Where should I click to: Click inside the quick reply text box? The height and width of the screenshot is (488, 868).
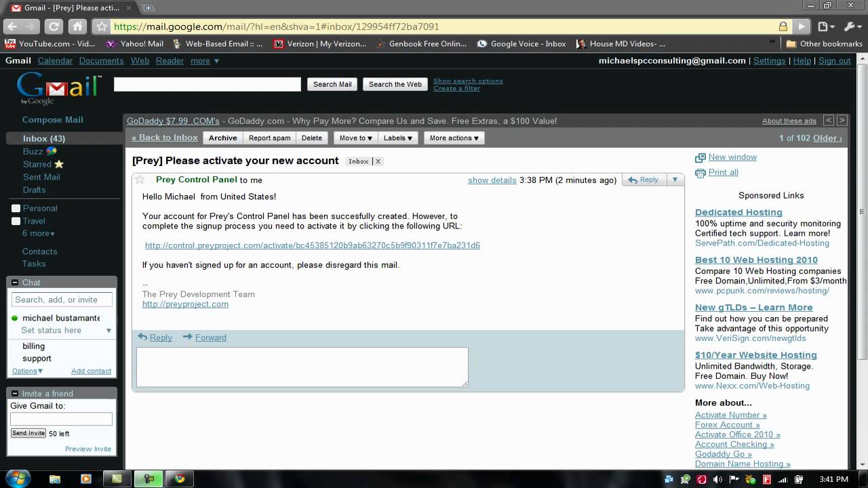302,367
